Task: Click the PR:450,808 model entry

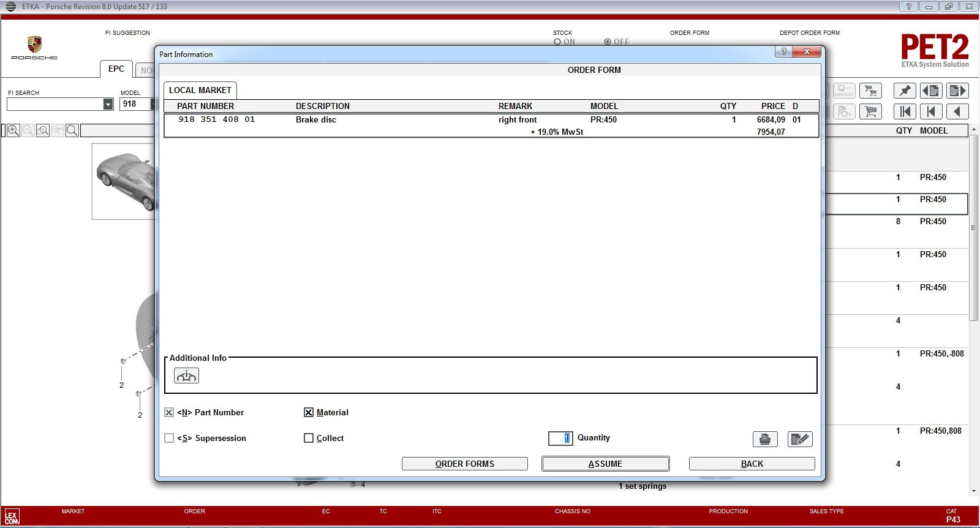Action: (x=941, y=431)
